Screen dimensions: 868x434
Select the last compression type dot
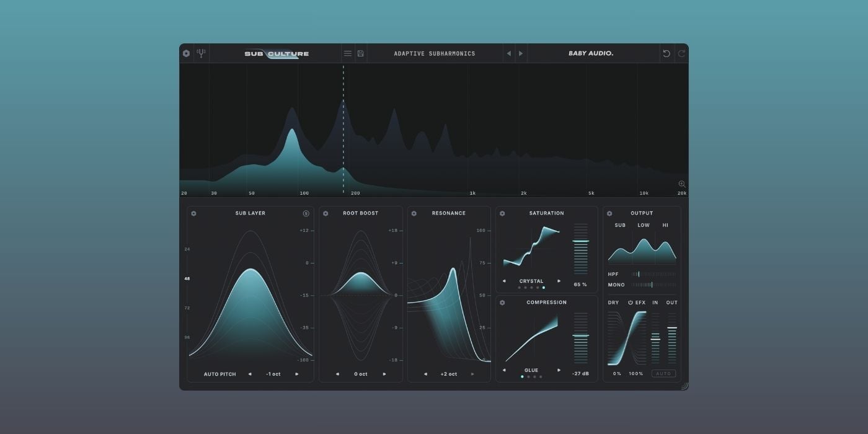point(541,377)
